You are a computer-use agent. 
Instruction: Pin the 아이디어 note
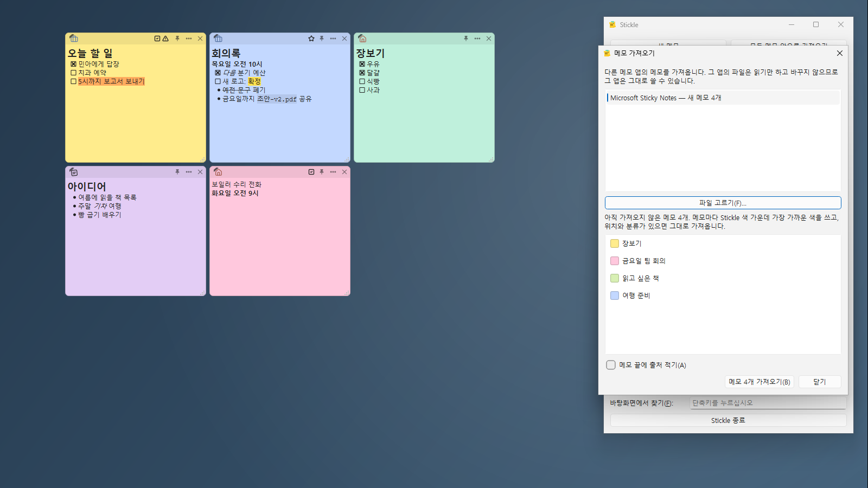(177, 172)
